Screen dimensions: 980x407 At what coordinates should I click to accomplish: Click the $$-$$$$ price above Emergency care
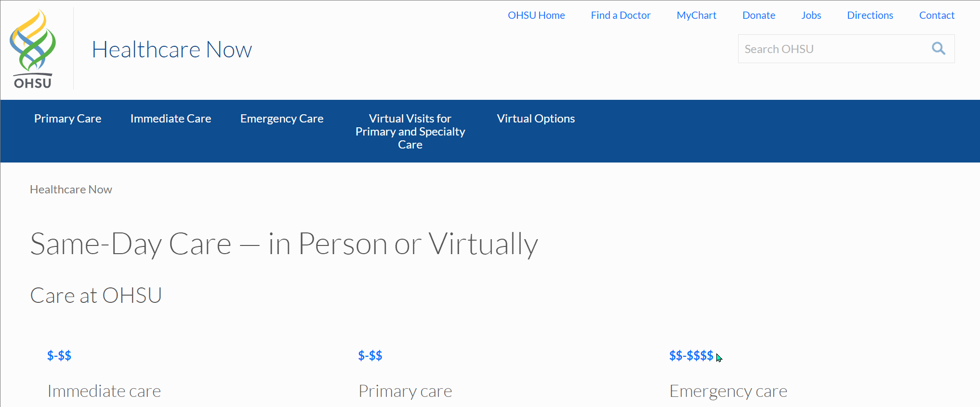pos(691,356)
